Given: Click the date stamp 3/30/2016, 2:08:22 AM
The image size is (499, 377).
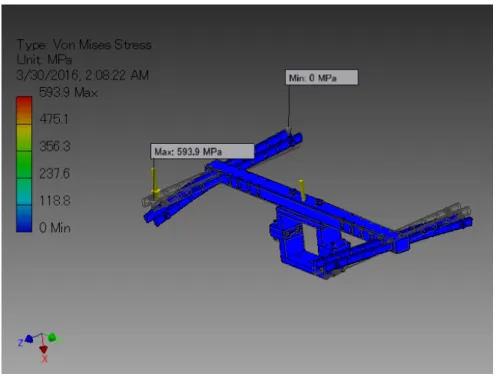Looking at the screenshot, I should [x=82, y=75].
